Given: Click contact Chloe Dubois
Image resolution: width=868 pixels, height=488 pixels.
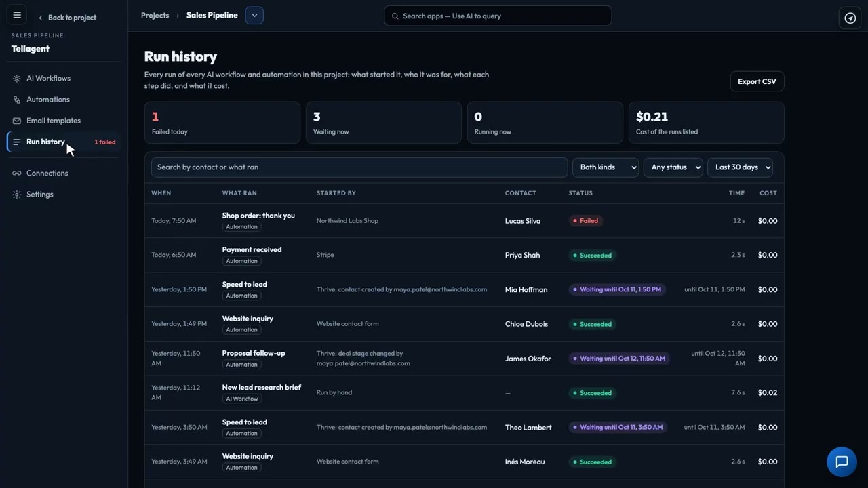Looking at the screenshot, I should pos(526,324).
